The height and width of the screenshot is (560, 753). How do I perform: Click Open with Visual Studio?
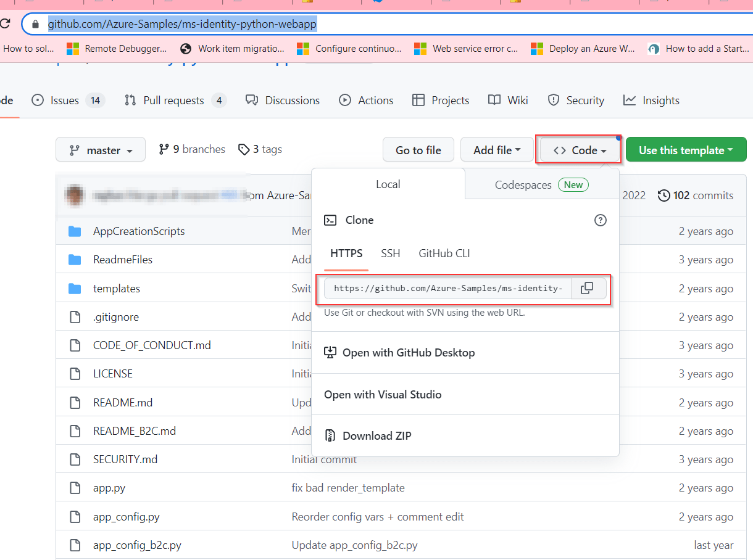point(465,395)
